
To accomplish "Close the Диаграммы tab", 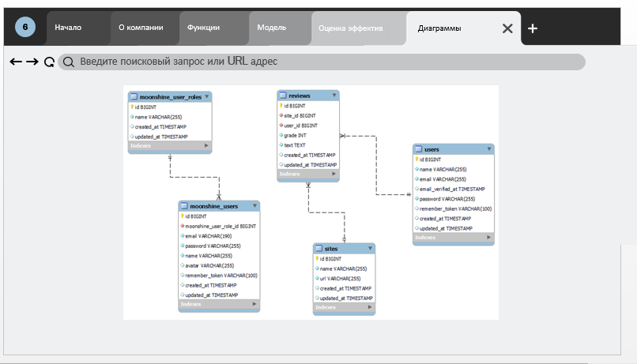I will click(x=507, y=28).
